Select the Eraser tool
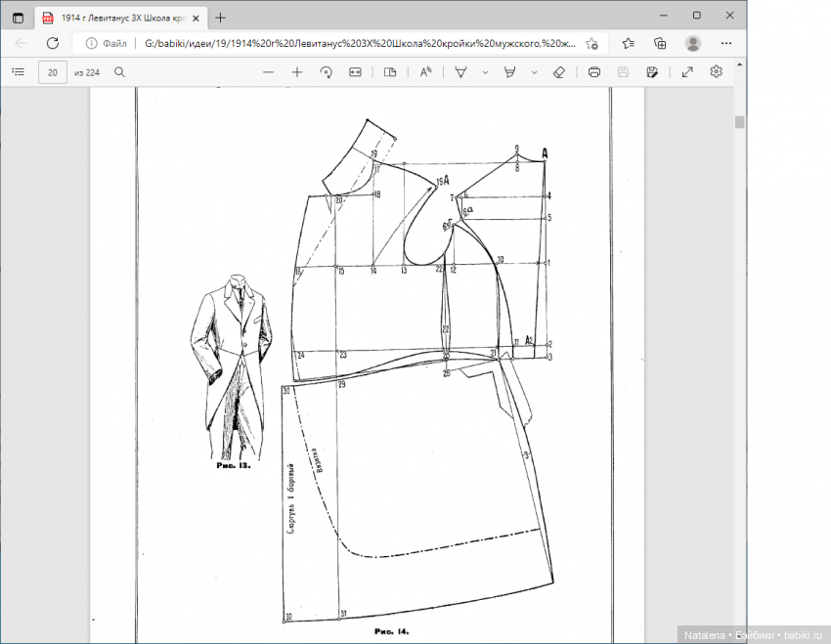831x644 pixels. click(x=559, y=71)
